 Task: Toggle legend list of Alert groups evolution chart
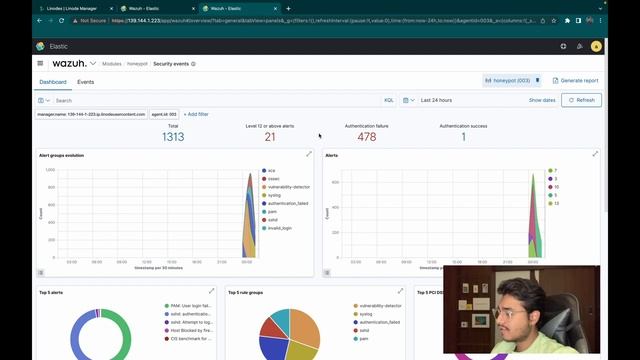(41, 272)
